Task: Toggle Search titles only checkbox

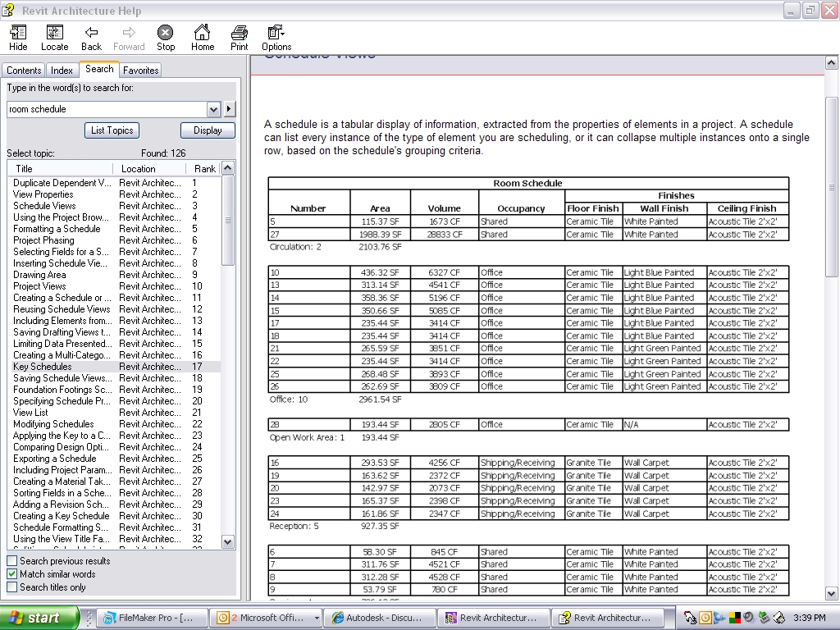Action: click(12, 587)
